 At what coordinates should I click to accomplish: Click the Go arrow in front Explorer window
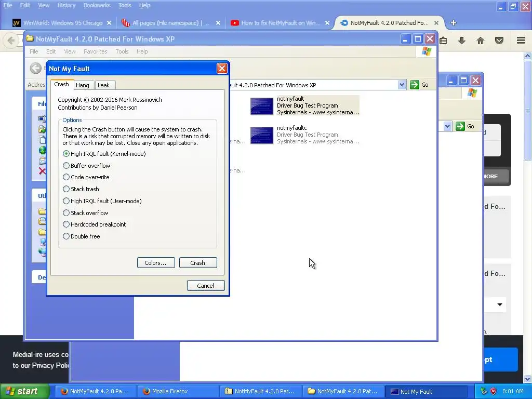click(x=414, y=85)
